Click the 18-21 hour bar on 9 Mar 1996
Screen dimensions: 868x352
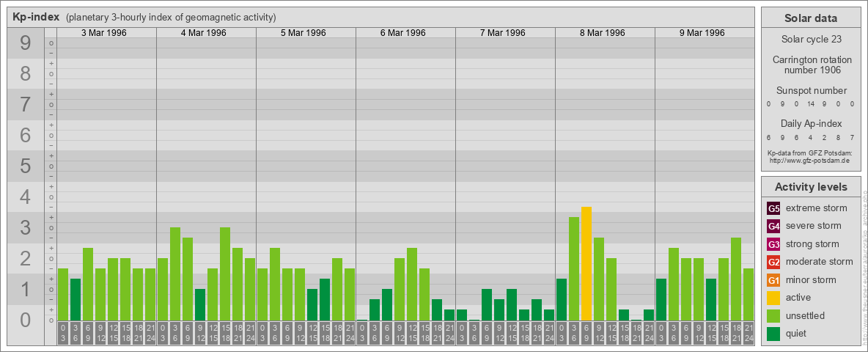(736, 279)
